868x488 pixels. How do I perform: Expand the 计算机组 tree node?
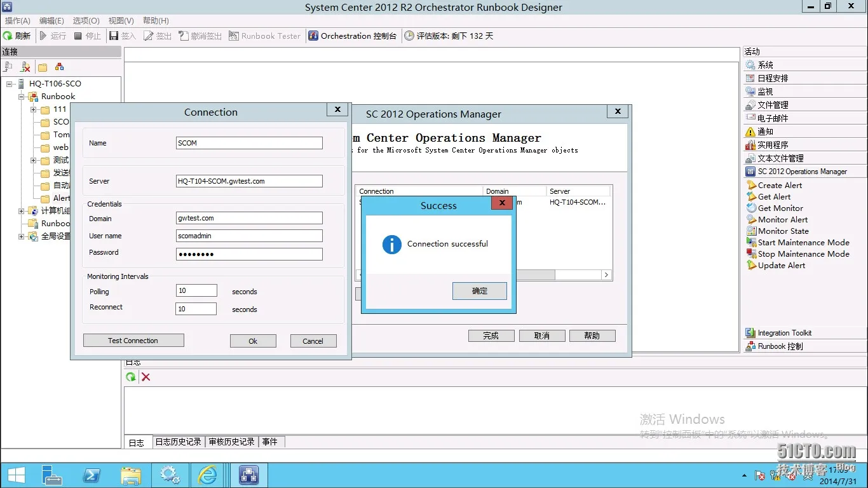(22, 211)
